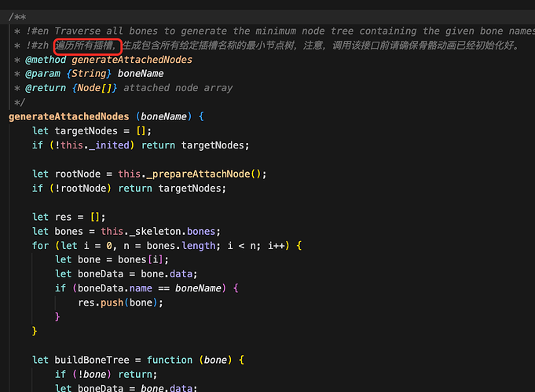Click 'if (!rootNode) return targetNodes;' line

click(x=129, y=189)
